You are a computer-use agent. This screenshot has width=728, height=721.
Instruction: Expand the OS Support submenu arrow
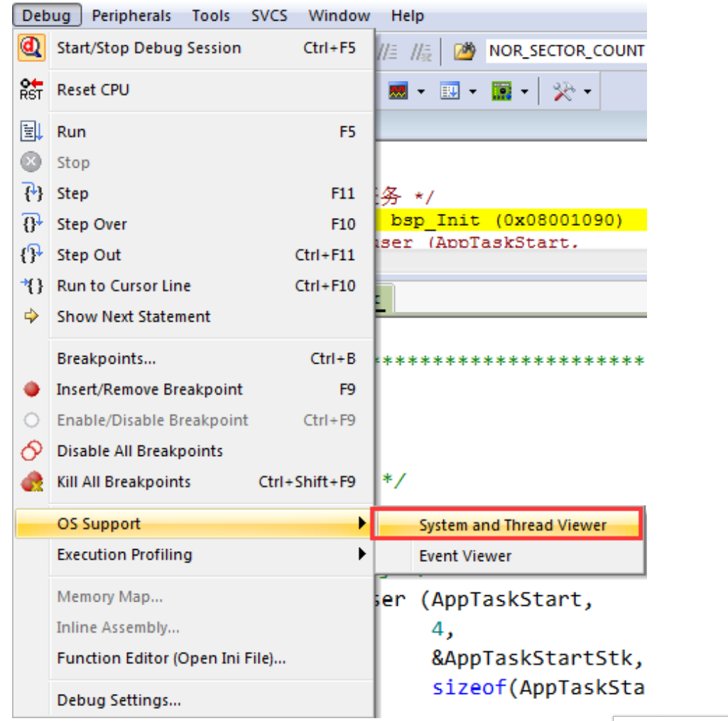[362, 524]
